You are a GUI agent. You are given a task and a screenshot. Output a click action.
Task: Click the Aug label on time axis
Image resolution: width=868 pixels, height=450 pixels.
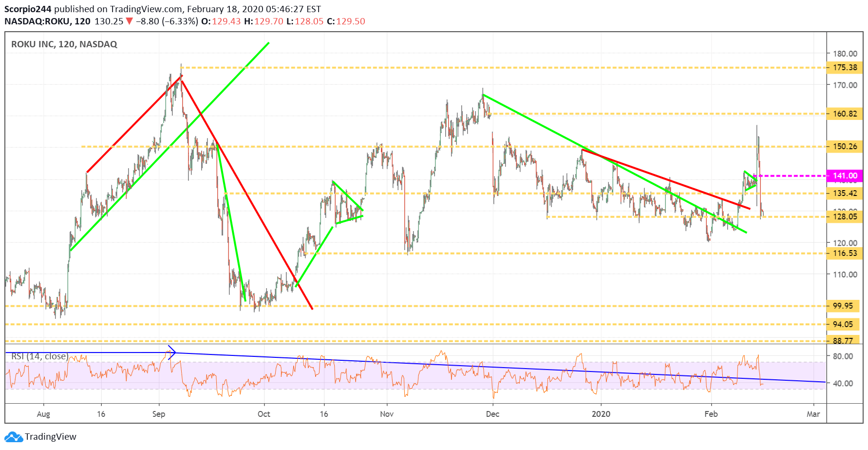click(x=43, y=414)
